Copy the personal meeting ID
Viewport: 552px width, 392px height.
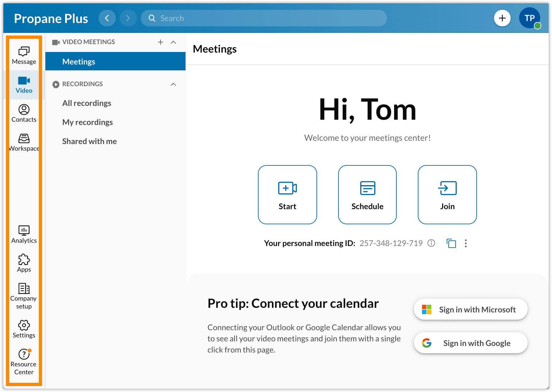451,243
